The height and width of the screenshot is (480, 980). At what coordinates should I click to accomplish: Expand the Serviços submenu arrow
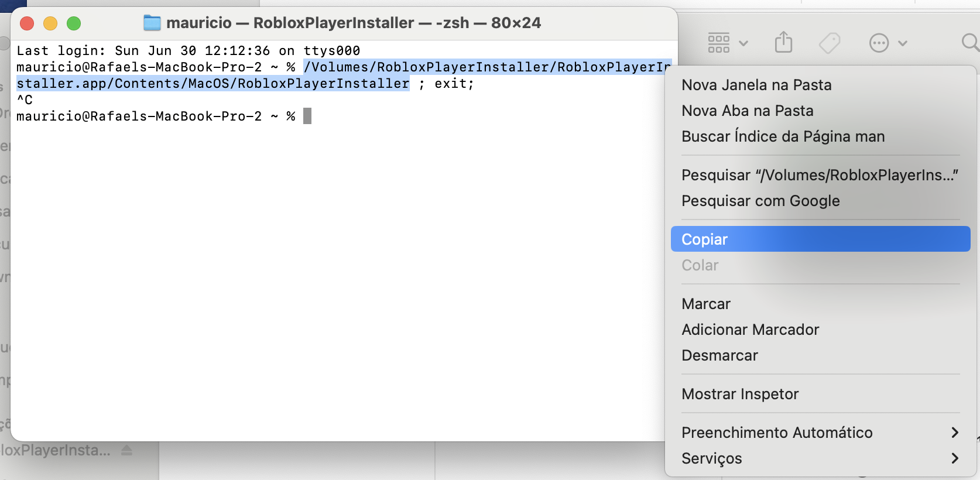click(x=955, y=458)
